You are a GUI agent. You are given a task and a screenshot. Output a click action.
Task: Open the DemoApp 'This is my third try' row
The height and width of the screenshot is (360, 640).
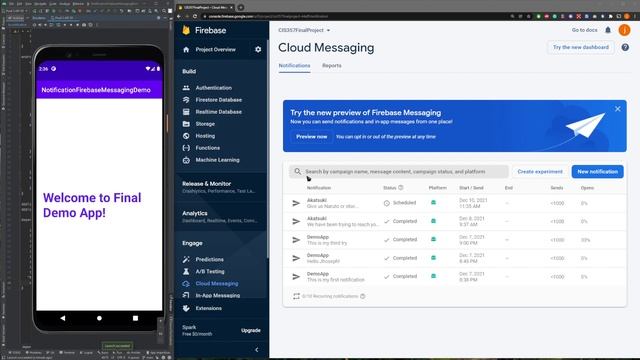click(455, 240)
